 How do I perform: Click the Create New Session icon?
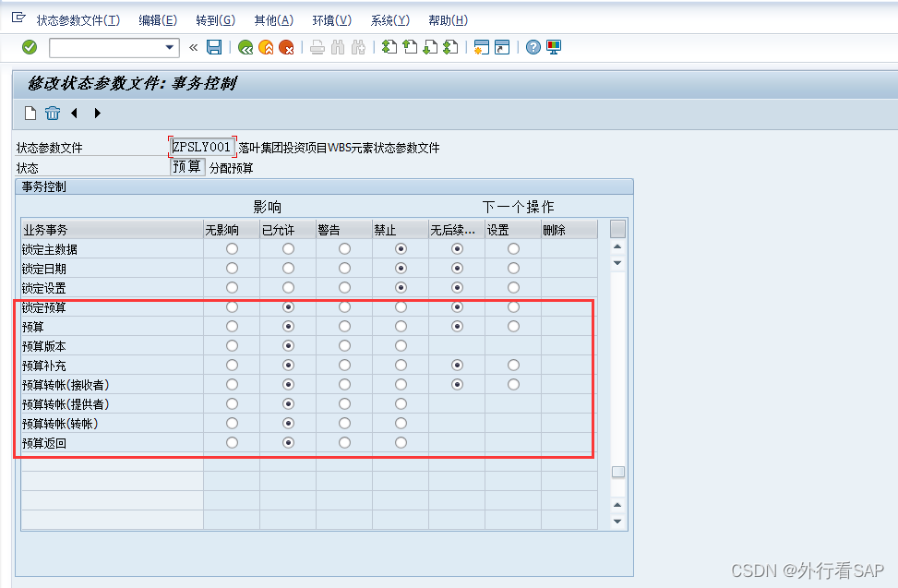click(482, 47)
